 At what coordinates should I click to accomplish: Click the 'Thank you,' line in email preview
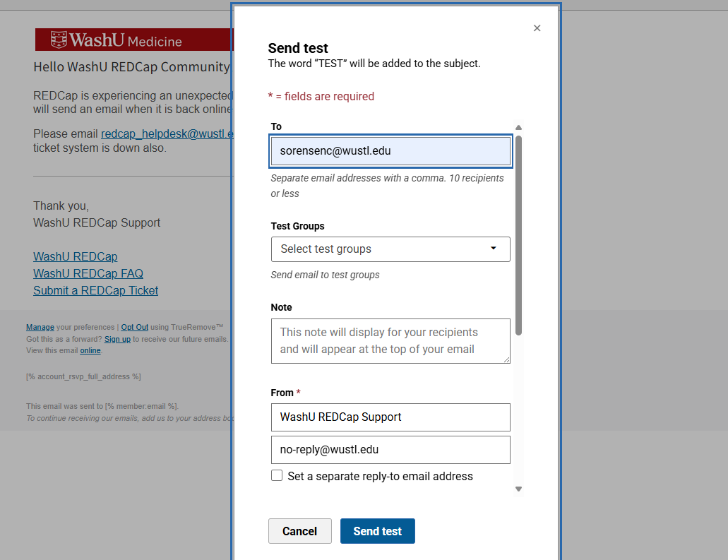[x=61, y=206]
